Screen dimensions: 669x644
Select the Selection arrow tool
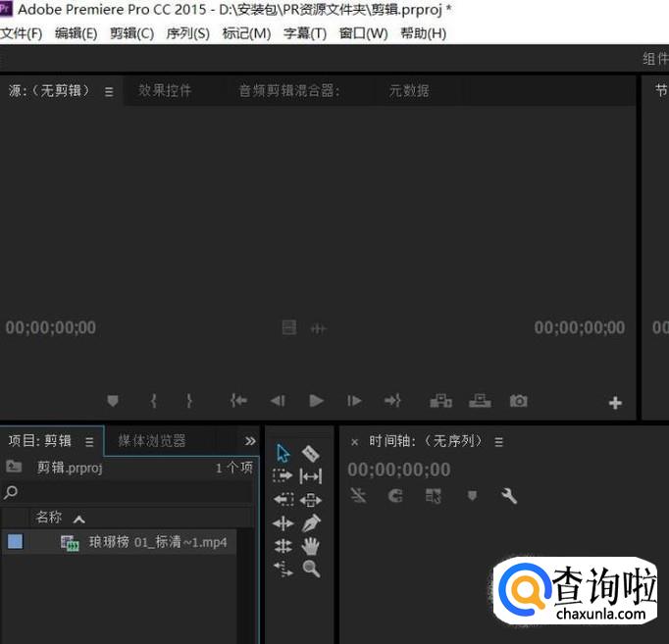(x=283, y=453)
